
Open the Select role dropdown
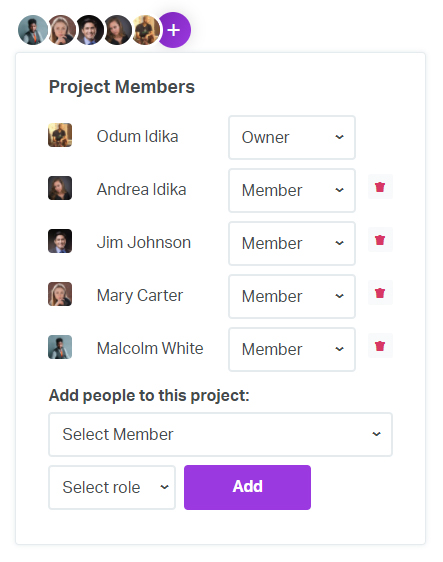112,487
